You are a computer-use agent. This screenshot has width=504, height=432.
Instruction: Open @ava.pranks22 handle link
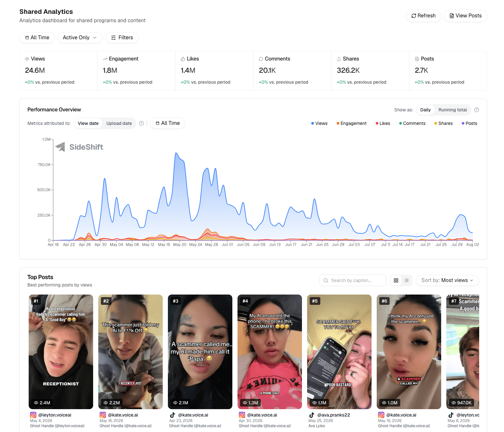[x=334, y=415]
